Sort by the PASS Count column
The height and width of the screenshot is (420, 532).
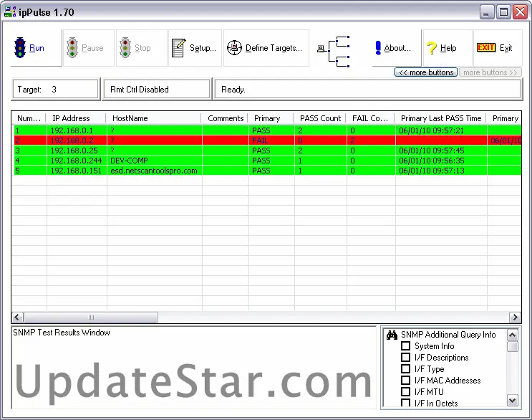(319, 118)
